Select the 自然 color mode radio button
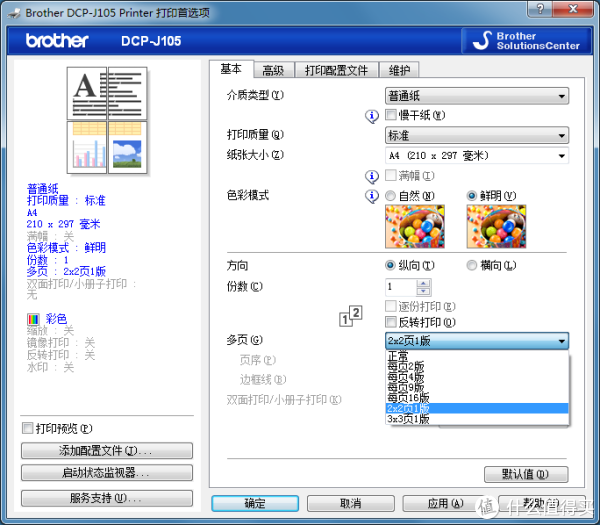This screenshot has width=600, height=525. [x=390, y=196]
